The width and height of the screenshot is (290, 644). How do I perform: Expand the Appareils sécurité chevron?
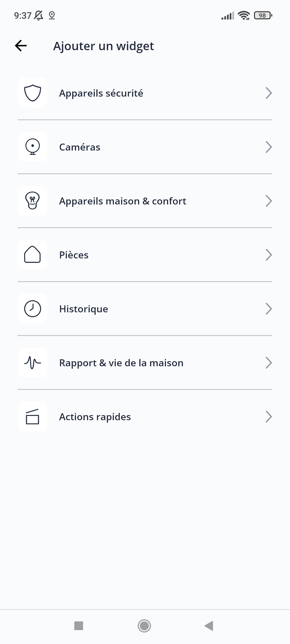(x=269, y=93)
